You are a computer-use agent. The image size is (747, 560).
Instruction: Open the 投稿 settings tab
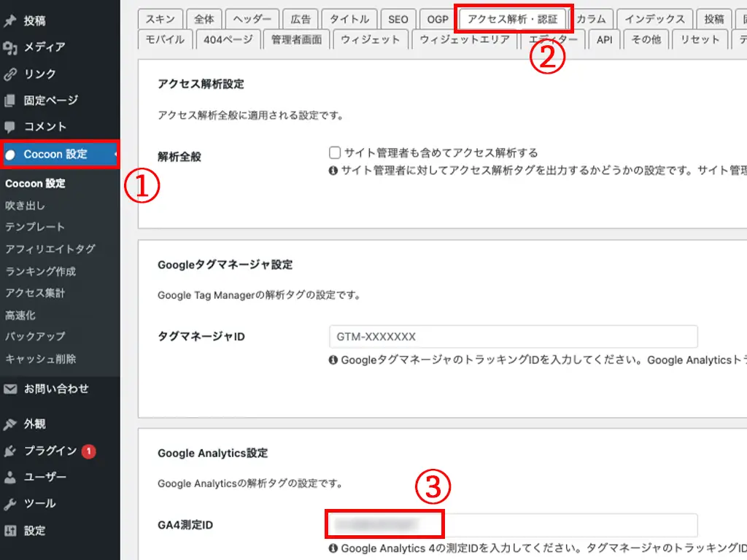point(714,19)
